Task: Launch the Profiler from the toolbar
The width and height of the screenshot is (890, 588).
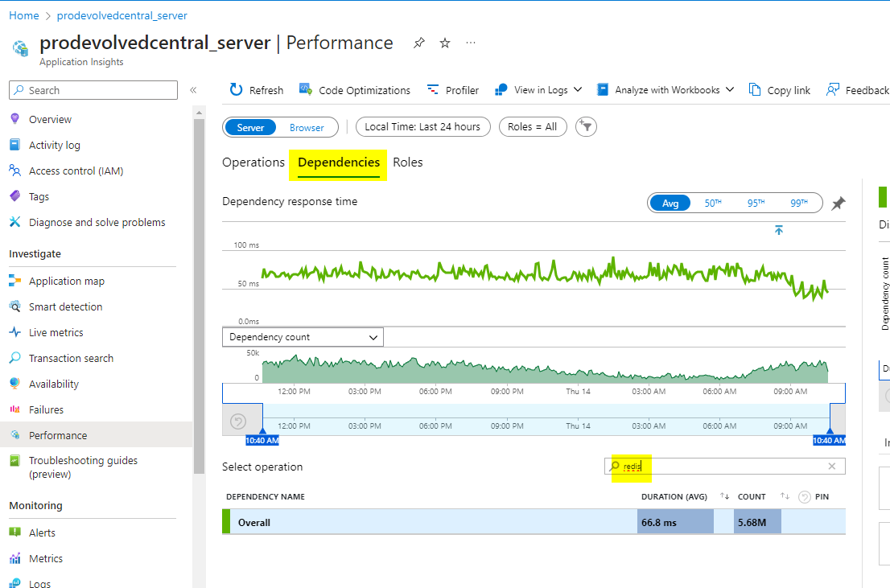Action: tap(460, 89)
